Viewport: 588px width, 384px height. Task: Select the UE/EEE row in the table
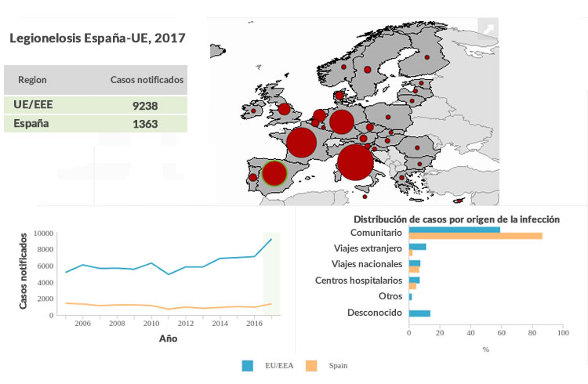coord(96,103)
